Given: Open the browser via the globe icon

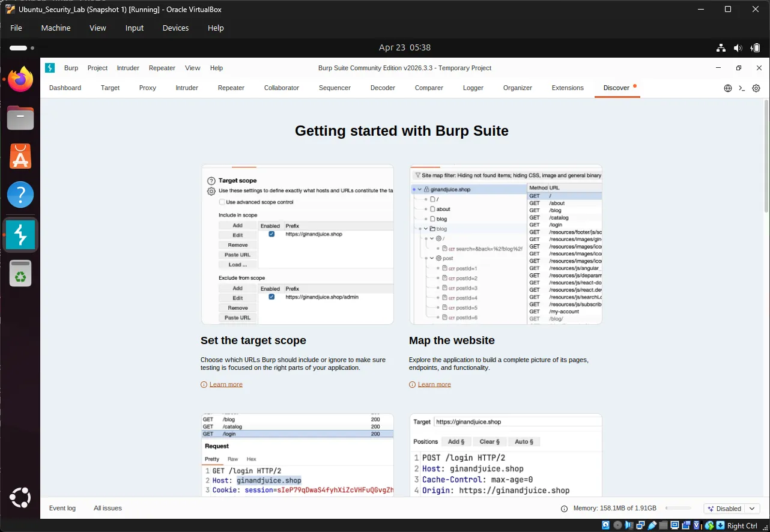Looking at the screenshot, I should [x=727, y=88].
